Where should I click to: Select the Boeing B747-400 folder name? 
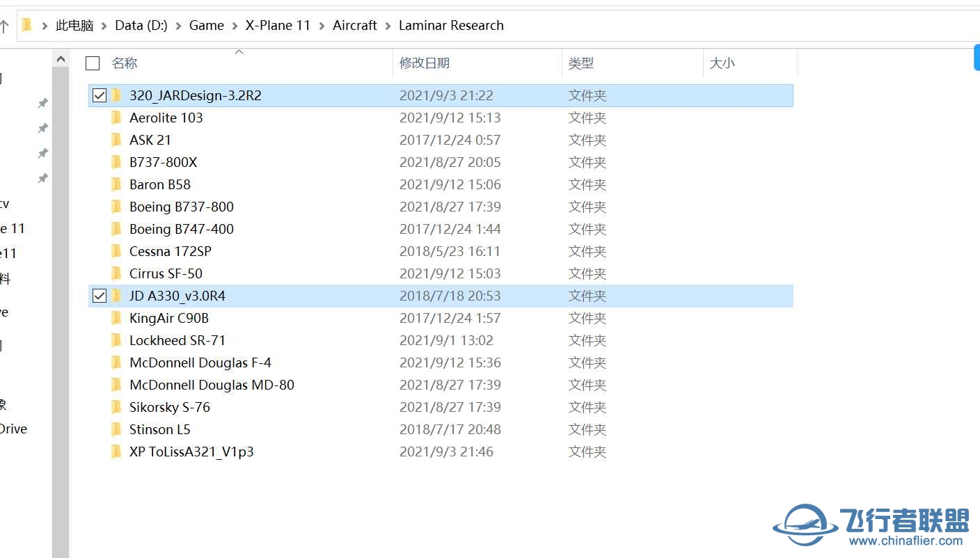182,229
